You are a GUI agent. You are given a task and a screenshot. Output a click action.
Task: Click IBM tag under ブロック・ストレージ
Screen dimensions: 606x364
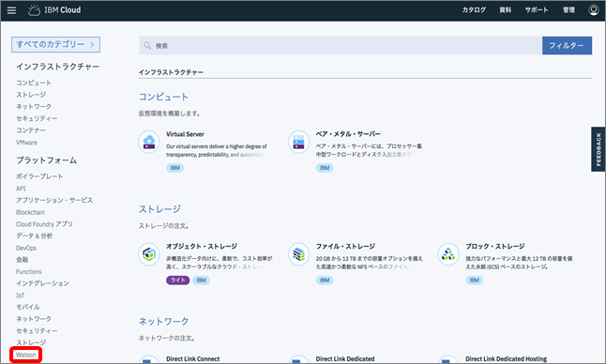coord(475,281)
